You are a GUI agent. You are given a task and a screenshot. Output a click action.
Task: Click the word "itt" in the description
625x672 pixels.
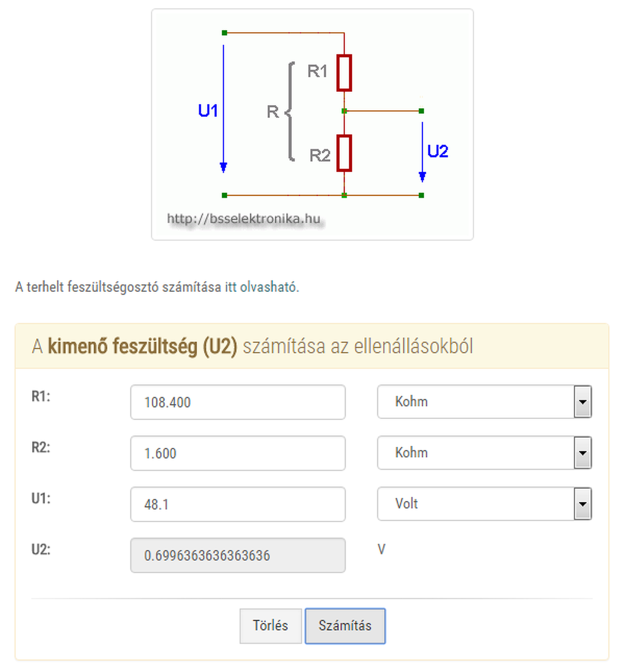[231, 287]
